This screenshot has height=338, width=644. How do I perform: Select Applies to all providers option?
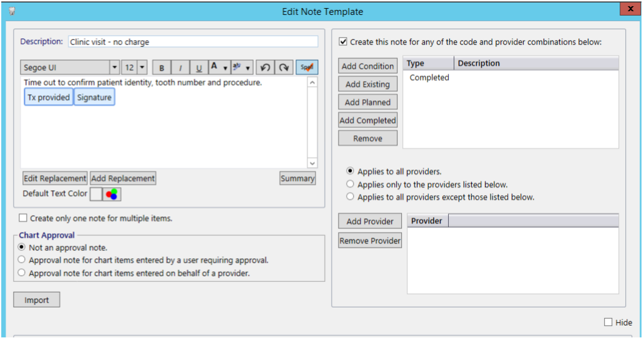350,171
